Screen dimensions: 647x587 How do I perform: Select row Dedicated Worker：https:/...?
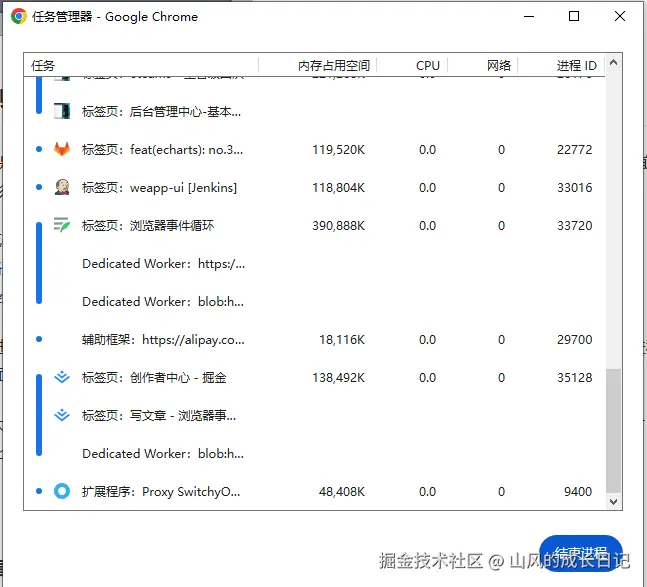pos(315,263)
